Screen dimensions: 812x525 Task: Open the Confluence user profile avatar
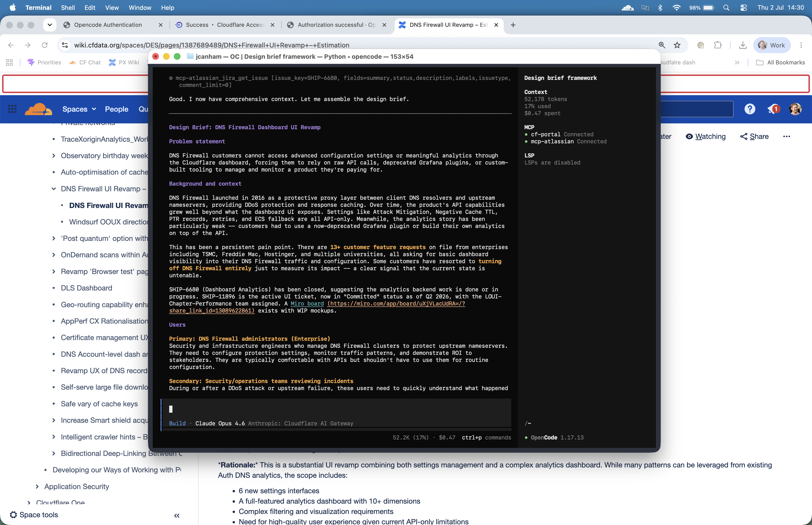click(795, 109)
